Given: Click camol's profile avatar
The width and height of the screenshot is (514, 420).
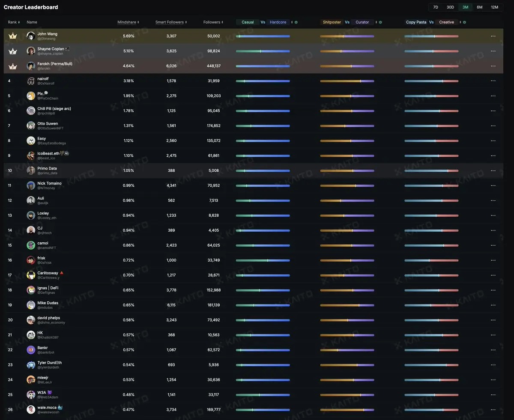Looking at the screenshot, I should click(31, 245).
